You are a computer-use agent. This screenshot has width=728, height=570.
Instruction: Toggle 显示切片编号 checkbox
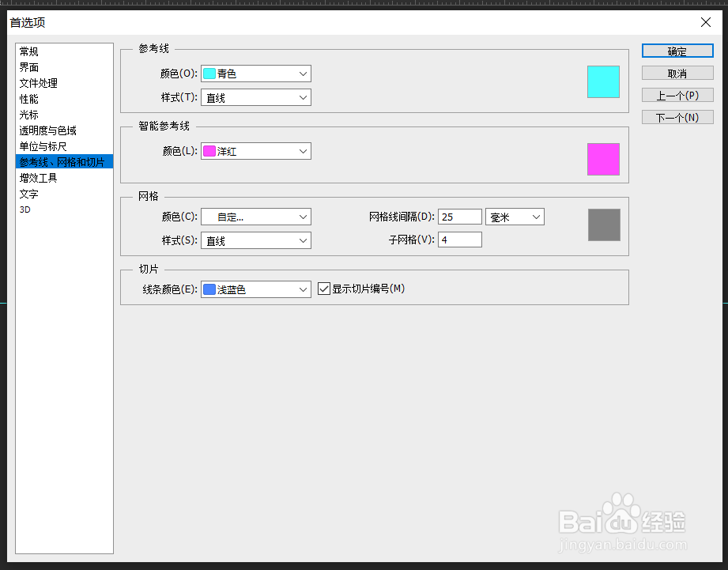pos(323,289)
